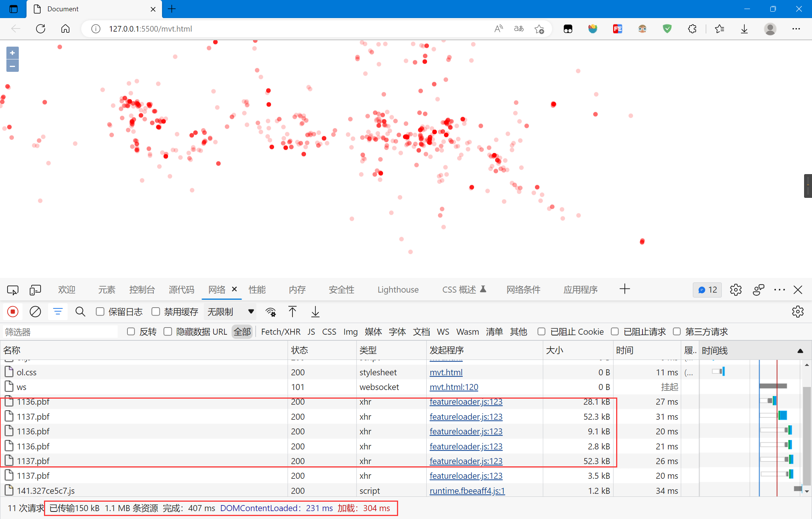Open runtime.fbeeaff4.js:1 initiator link
This screenshot has width=812, height=519.
coord(467,491)
